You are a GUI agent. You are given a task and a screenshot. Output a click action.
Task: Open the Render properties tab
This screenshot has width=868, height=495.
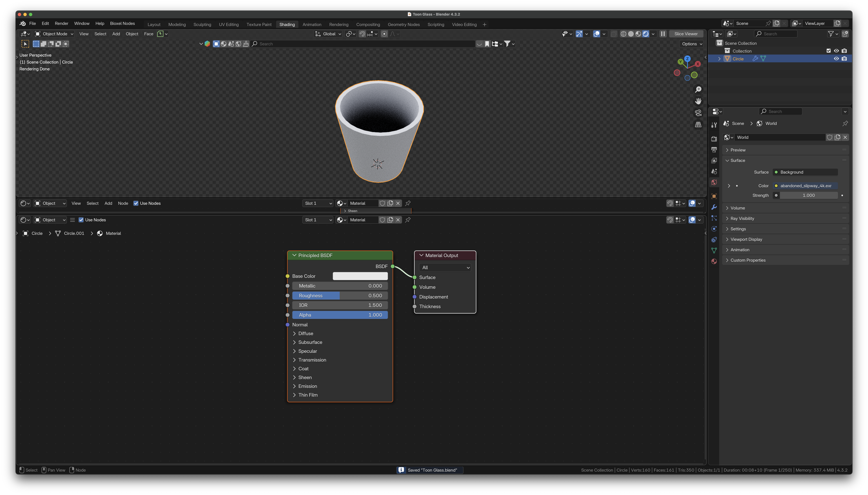[714, 139]
